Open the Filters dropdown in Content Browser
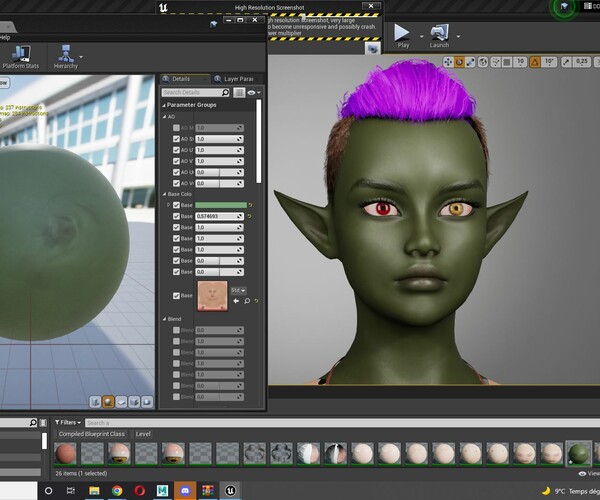Image resolution: width=600 pixels, height=500 pixels. (68, 422)
